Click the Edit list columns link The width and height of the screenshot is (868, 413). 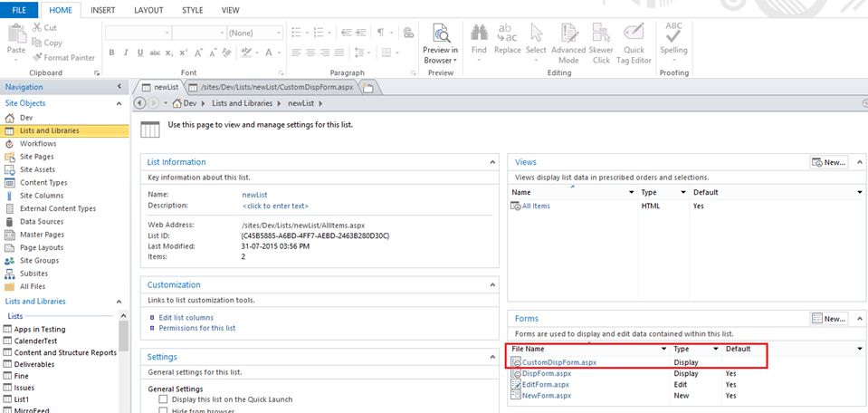[x=186, y=318]
